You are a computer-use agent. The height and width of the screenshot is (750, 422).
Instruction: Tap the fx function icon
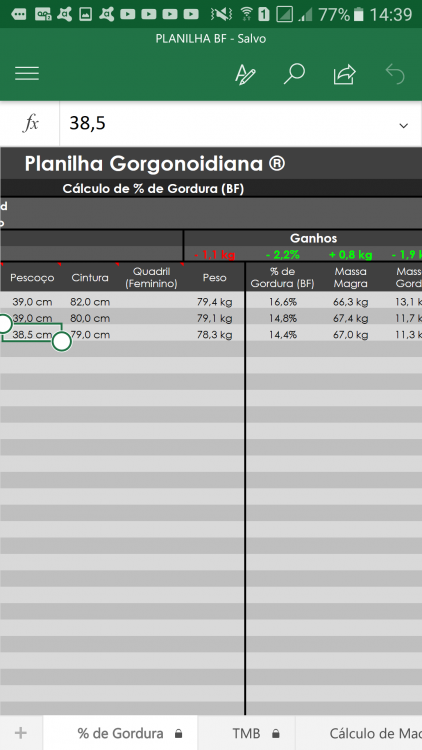[x=31, y=124]
